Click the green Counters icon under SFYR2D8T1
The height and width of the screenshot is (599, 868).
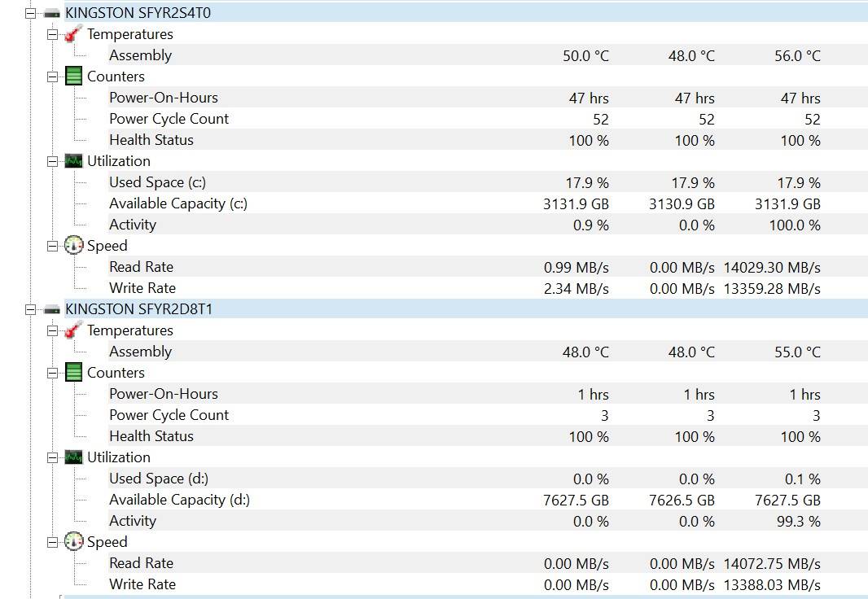point(73,373)
